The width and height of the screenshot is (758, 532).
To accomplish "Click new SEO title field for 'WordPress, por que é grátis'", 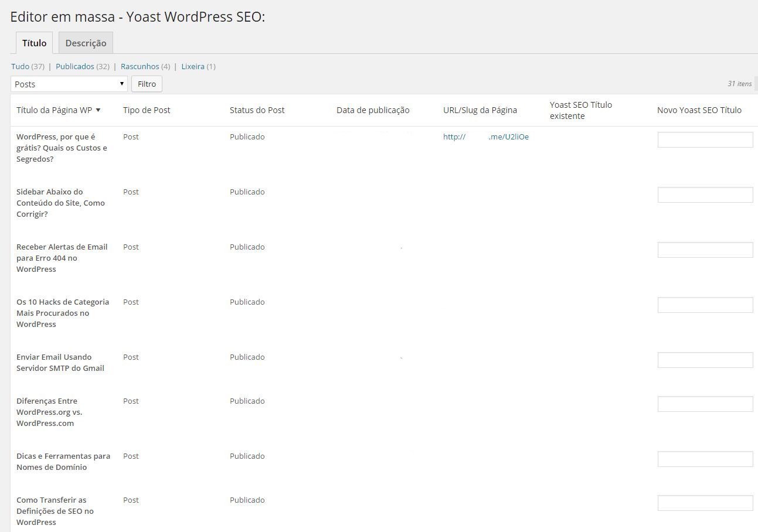I will tap(705, 139).
